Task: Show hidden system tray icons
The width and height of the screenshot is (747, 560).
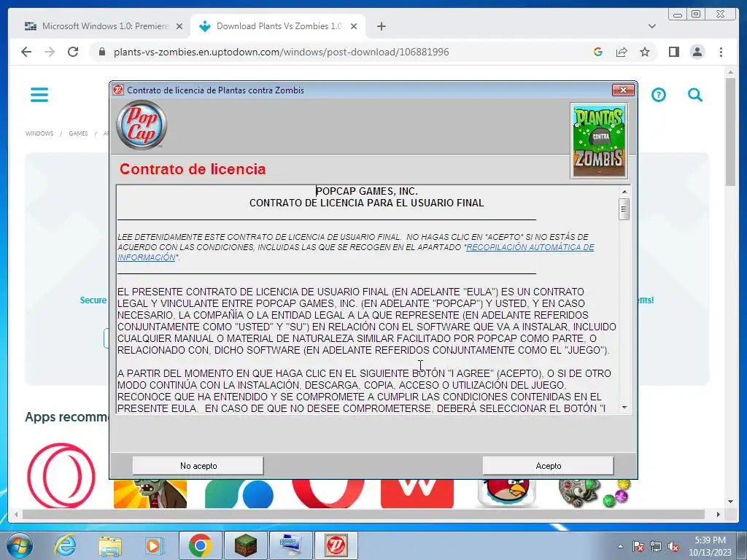Action: coord(620,546)
